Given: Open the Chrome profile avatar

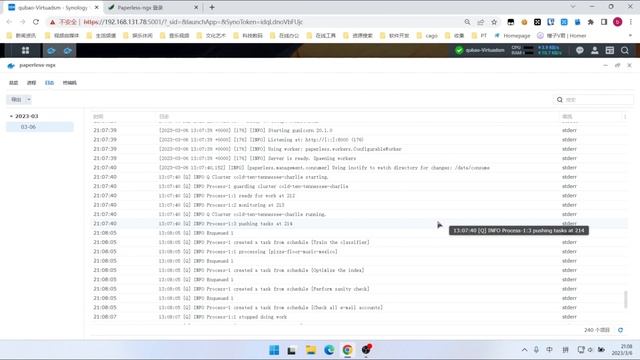Looking at the screenshot, I should [x=618, y=22].
